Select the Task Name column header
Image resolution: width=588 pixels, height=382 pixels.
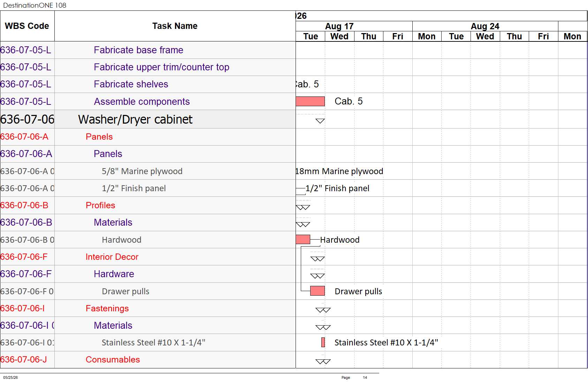(x=175, y=26)
